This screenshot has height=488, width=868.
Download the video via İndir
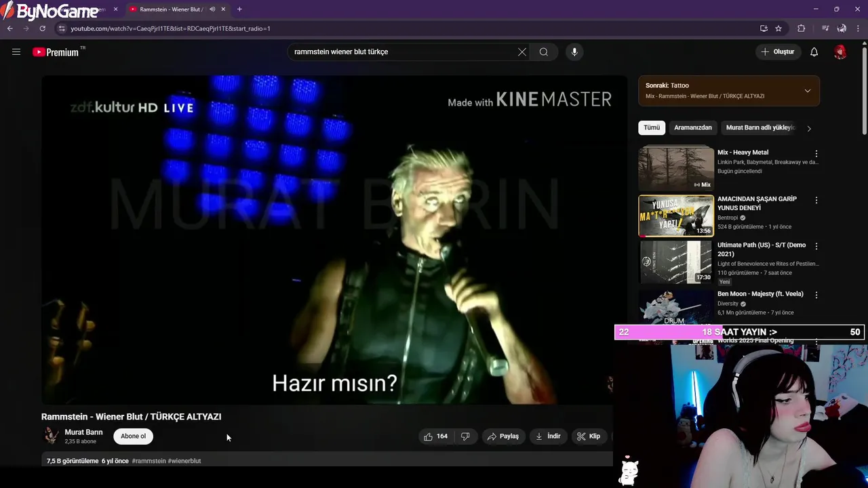(x=549, y=436)
